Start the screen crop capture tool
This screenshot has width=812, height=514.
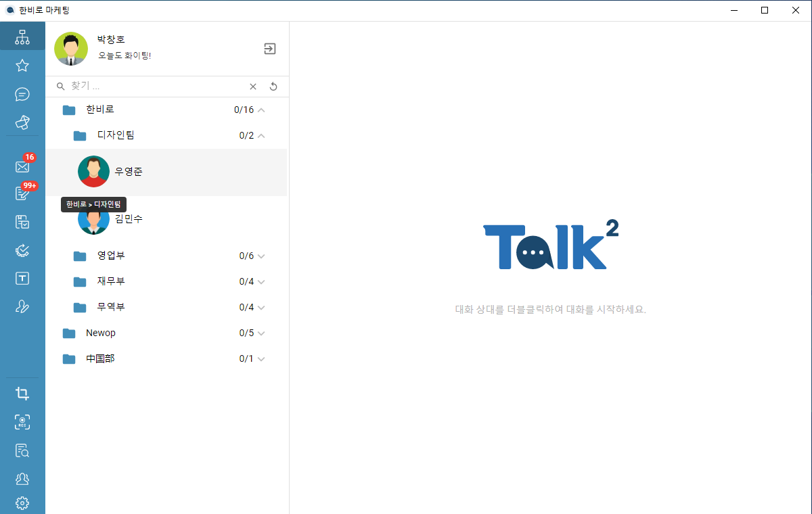coord(22,394)
